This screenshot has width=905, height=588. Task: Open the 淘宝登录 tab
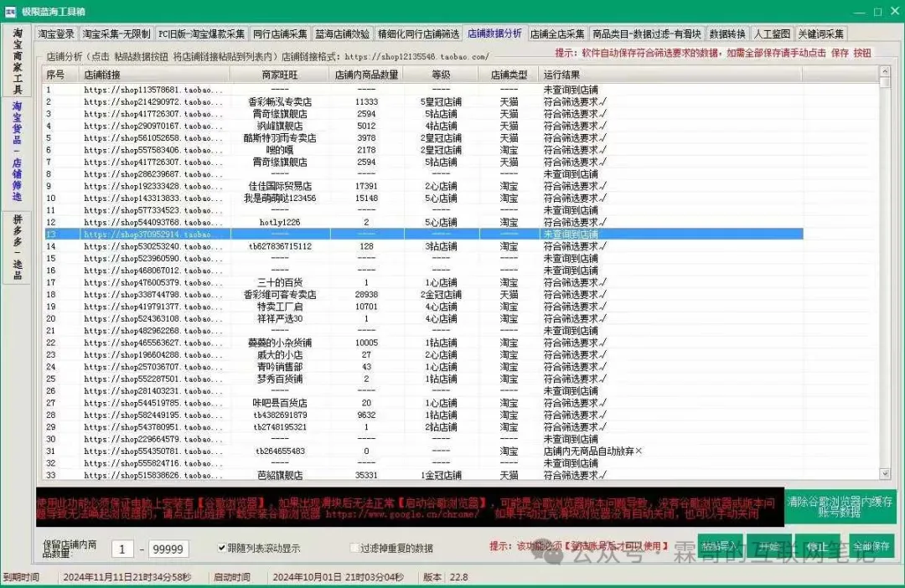click(x=56, y=34)
